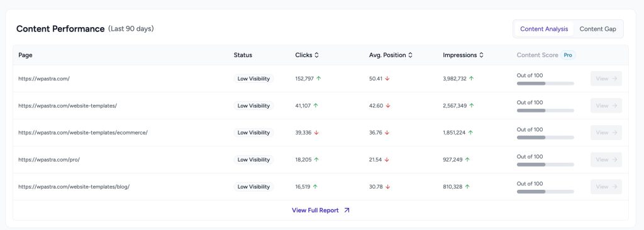Viewport: 644px width, 230px height.
Task: Click the Impressions column sort arrows icon
Action: click(x=481, y=55)
